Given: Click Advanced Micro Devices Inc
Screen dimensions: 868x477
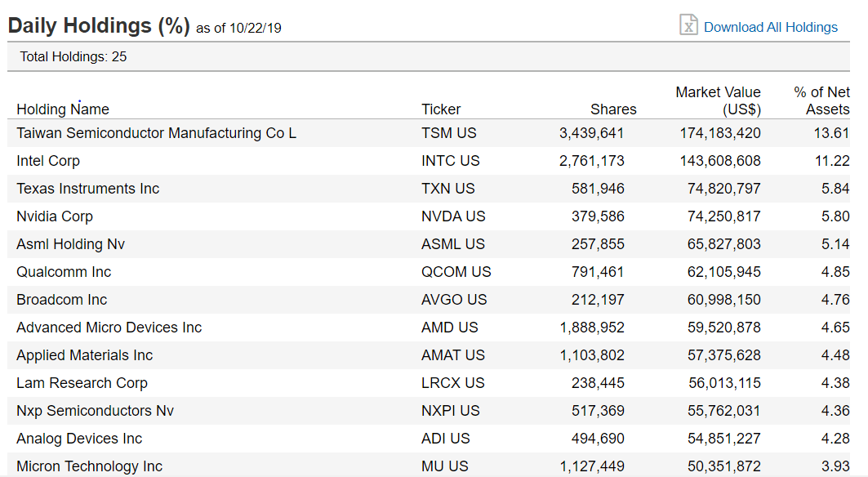Looking at the screenshot, I should [108, 327].
